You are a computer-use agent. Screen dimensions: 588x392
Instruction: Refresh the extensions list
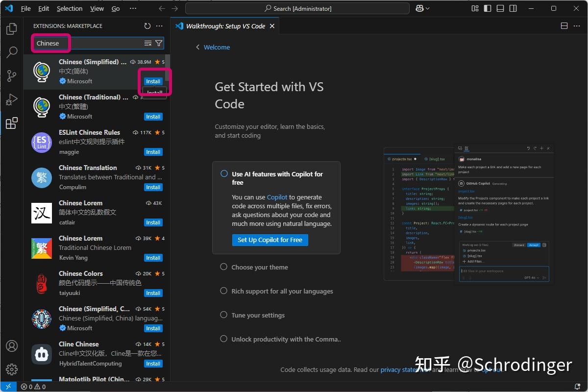pyautogui.click(x=147, y=26)
